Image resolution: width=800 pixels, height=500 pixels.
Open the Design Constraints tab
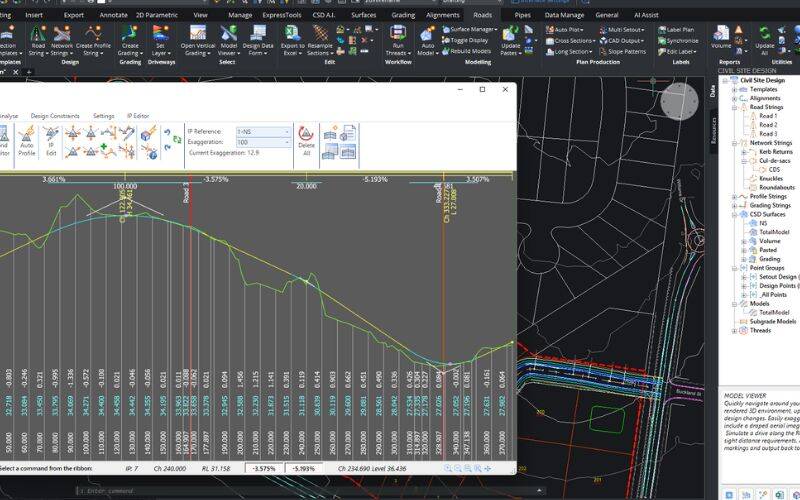(54, 116)
